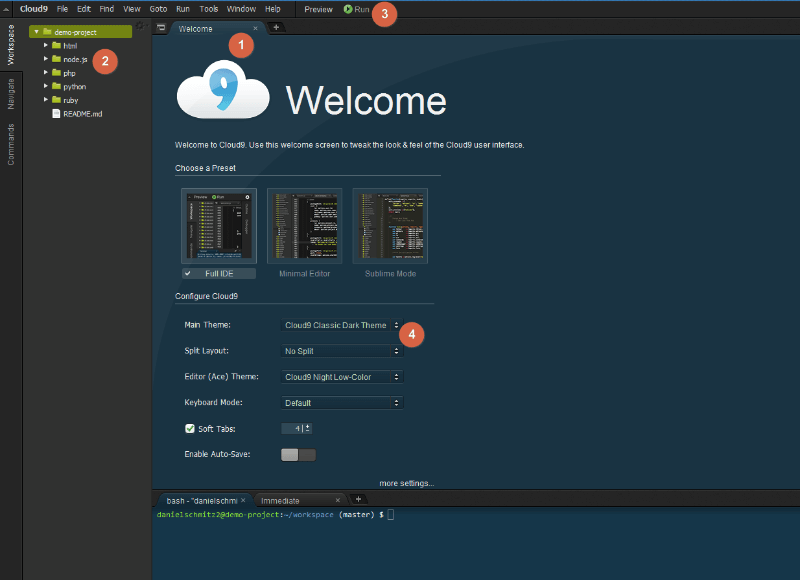The height and width of the screenshot is (580, 800).
Task: Click the html folder icon
Action: (x=57, y=45)
